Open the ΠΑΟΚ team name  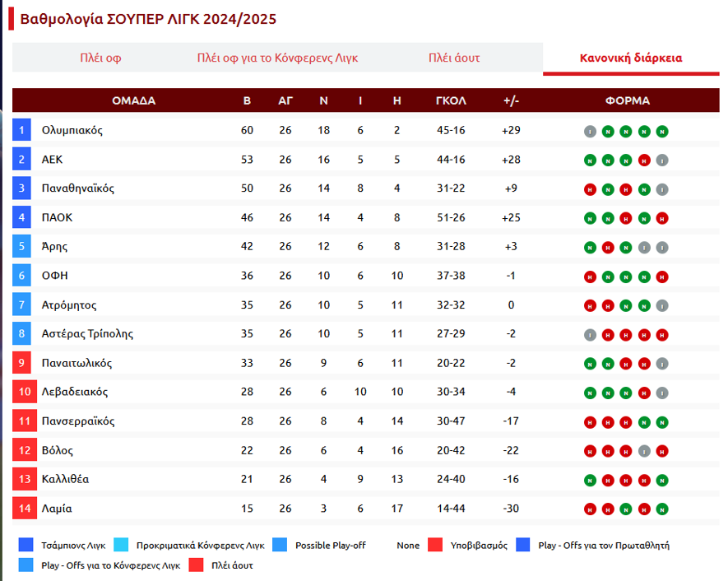coord(57,217)
